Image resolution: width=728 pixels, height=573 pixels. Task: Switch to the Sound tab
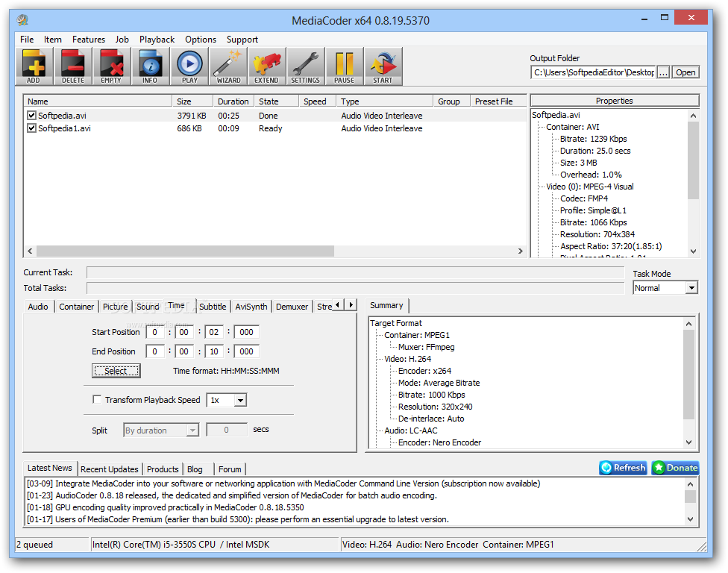[148, 307]
